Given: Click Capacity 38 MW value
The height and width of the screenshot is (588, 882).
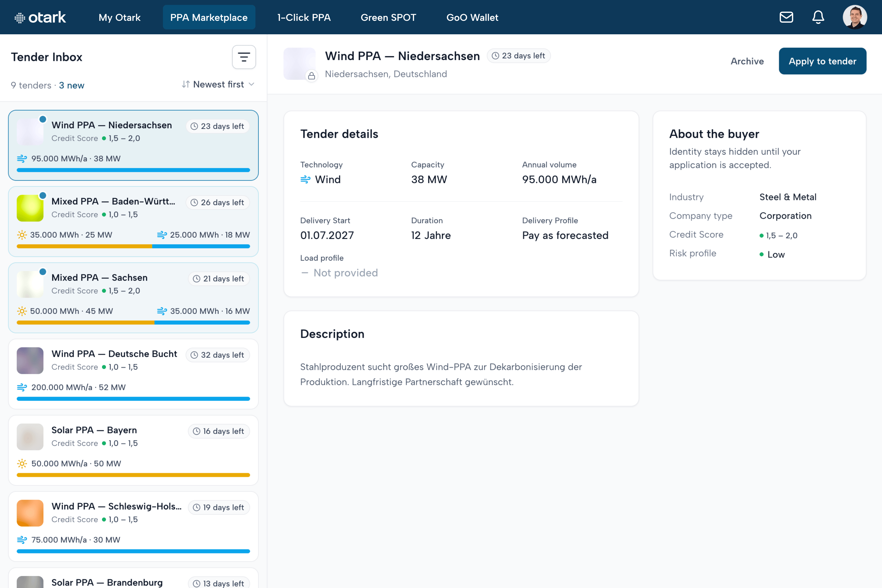Looking at the screenshot, I should tap(429, 180).
